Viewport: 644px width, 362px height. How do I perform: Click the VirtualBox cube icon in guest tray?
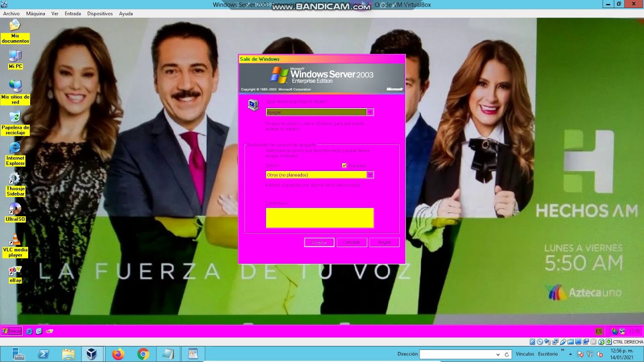pyautogui.click(x=622, y=331)
